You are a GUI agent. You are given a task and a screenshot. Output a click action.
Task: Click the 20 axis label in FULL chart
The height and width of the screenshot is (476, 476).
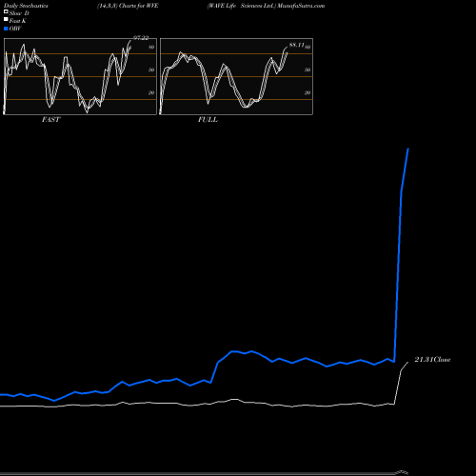click(x=307, y=92)
